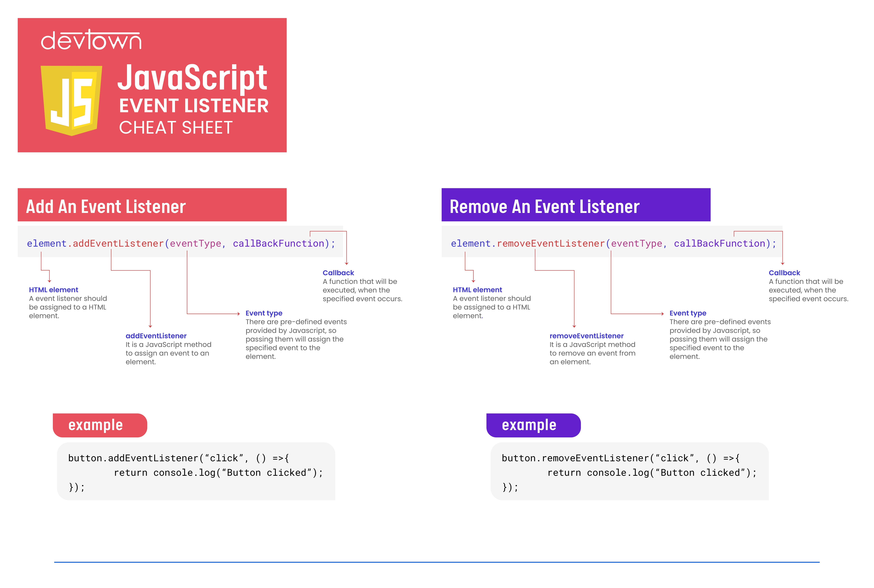Click the red example badge on the left
Viewport: 874px width, 588px height.
tap(100, 424)
